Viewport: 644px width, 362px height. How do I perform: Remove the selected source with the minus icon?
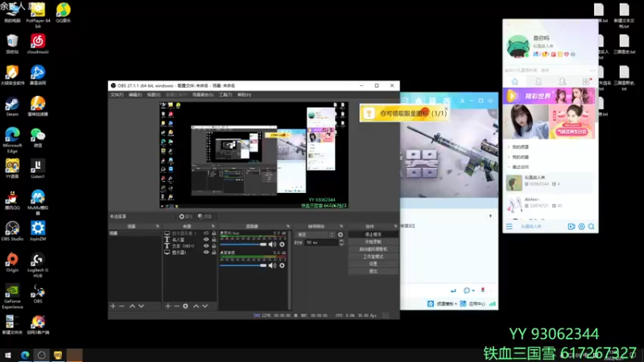click(176, 306)
